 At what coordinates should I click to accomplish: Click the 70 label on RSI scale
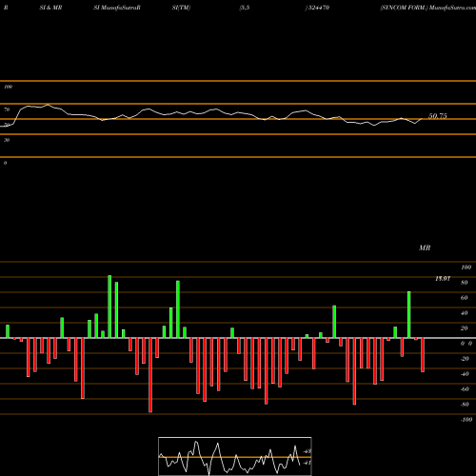pos(7,109)
